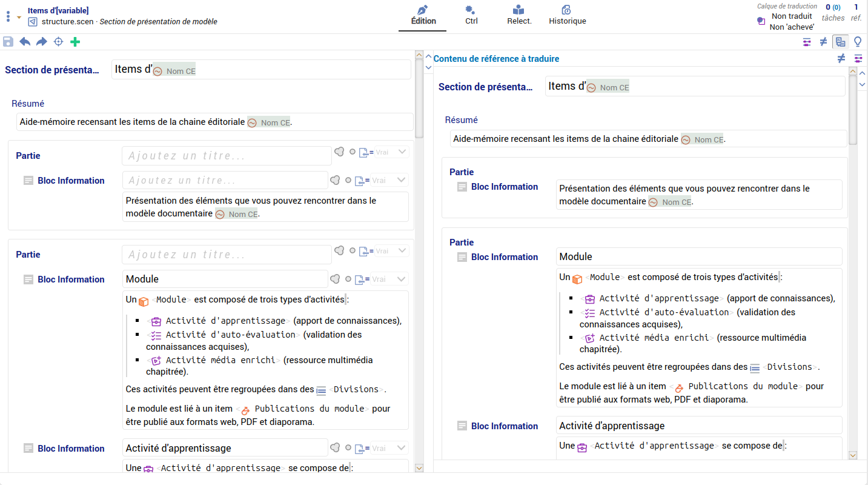Image resolution: width=868 pixels, height=485 pixels.
Task: Click the Save (floppy disk) toolbar icon
Action: point(8,42)
